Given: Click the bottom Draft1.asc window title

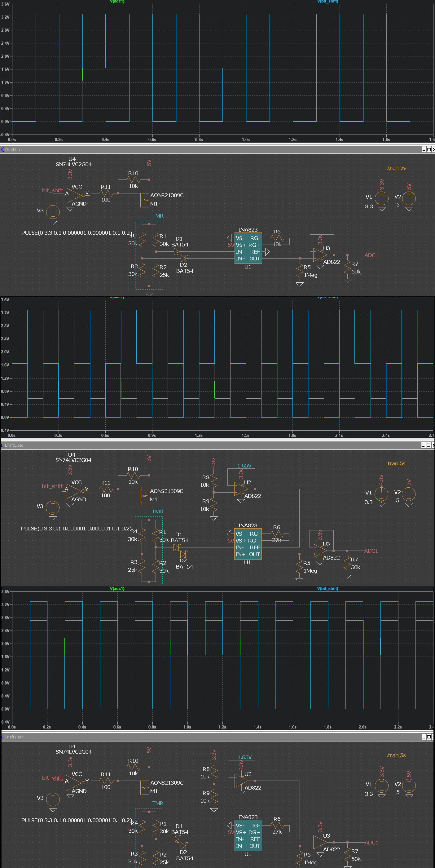Looking at the screenshot, I should (14, 737).
